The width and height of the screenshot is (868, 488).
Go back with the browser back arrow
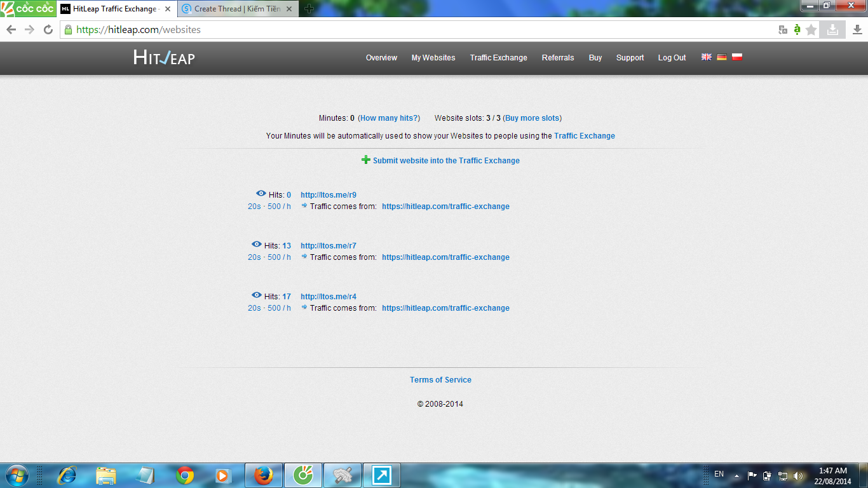(11, 30)
